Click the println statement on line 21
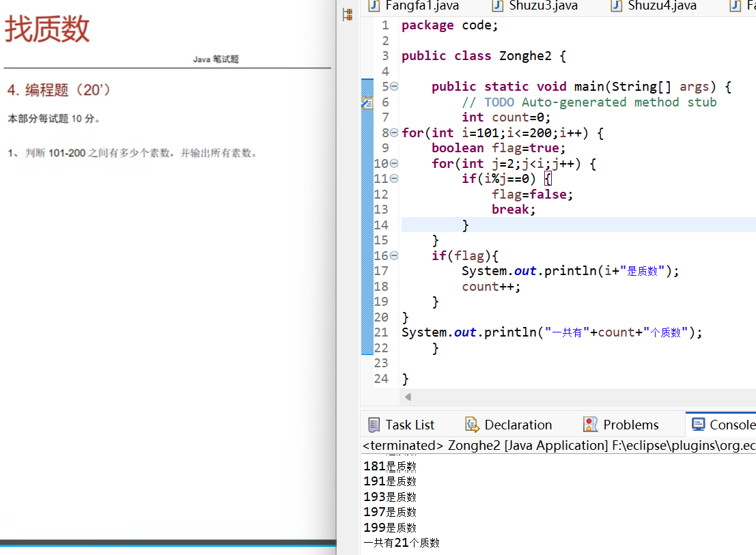The image size is (756, 555). [x=552, y=332]
